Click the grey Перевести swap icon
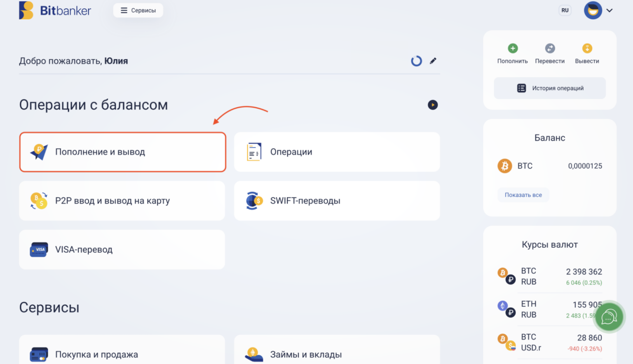The image size is (633, 364). (x=550, y=49)
